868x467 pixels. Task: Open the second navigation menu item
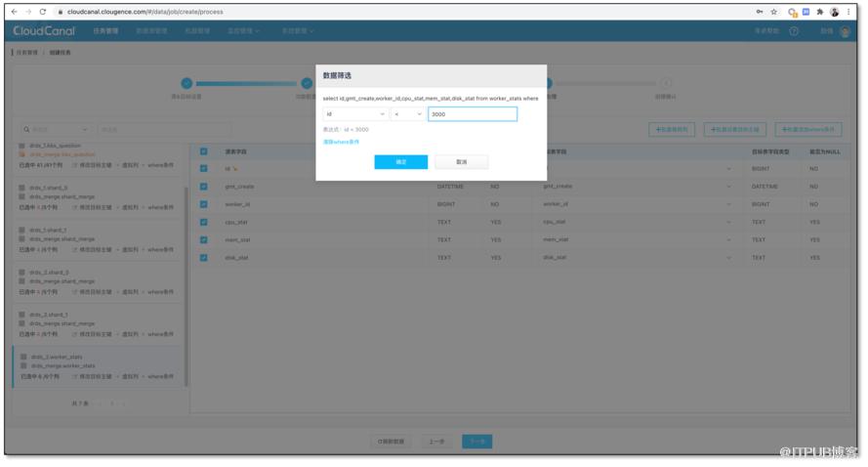151,31
